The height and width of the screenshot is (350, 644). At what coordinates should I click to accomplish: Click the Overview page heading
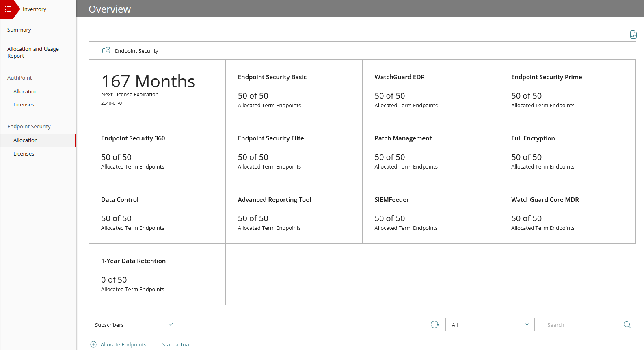click(110, 9)
